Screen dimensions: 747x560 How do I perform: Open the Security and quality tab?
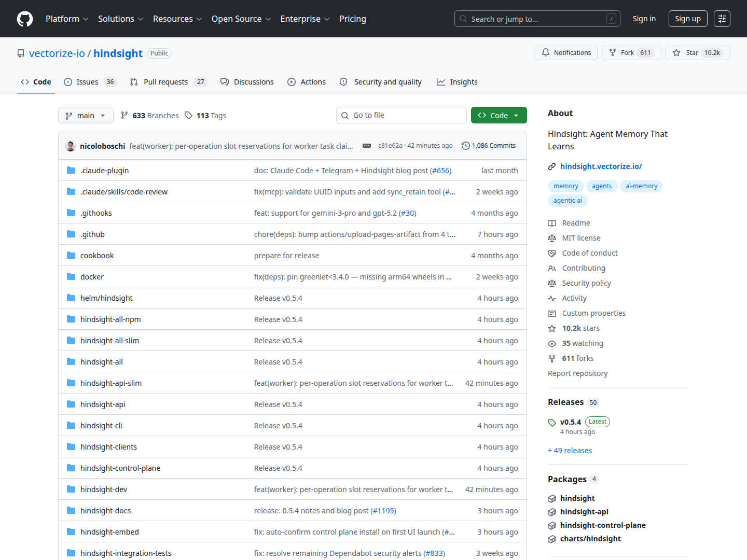coord(380,82)
